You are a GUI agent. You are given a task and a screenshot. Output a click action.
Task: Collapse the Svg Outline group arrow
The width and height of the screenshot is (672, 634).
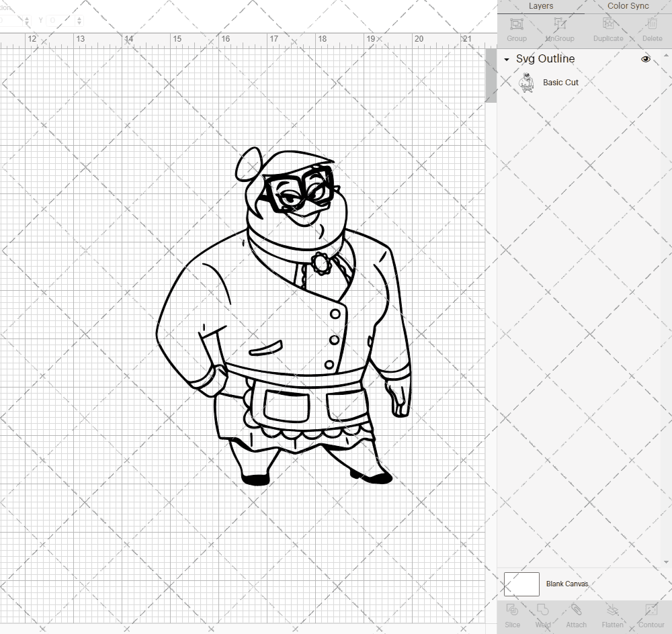tap(507, 60)
